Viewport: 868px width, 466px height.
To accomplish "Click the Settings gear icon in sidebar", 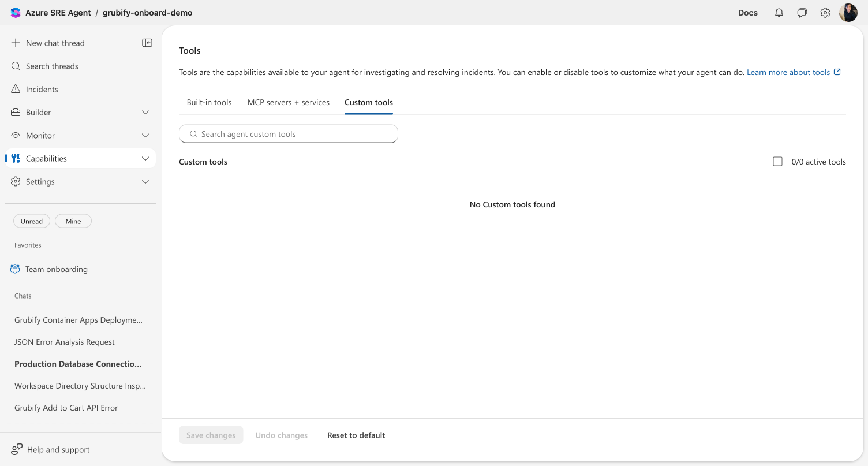I will coord(16,181).
